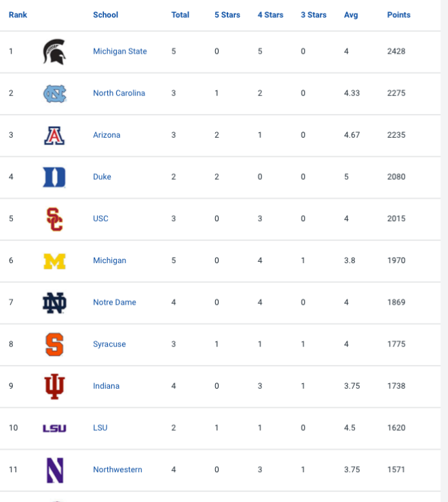Click the Michigan State Spartan helmet logo

coord(54,52)
